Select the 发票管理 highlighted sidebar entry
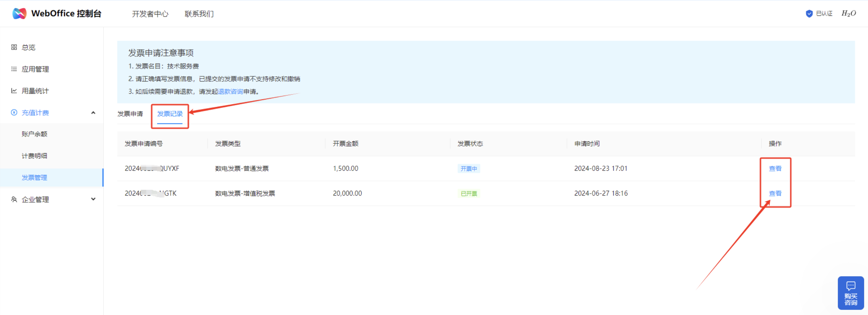Image resolution: width=868 pixels, height=315 pixels. click(x=34, y=178)
